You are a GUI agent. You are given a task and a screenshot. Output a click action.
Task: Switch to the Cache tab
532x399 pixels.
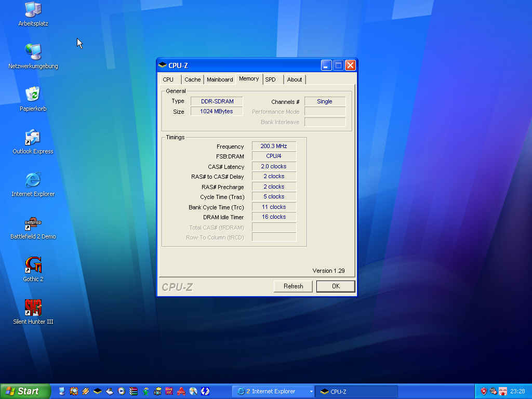192,79
